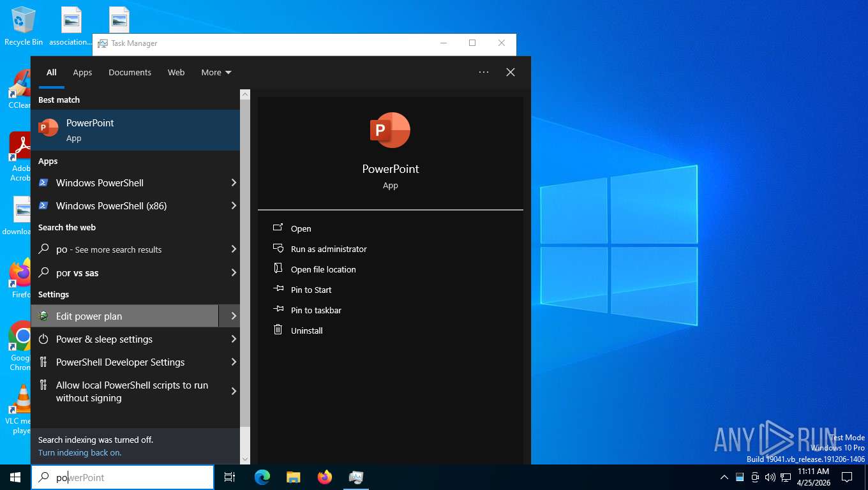Click the file location icon beside Open file location
868x490 pixels.
tap(278, 269)
